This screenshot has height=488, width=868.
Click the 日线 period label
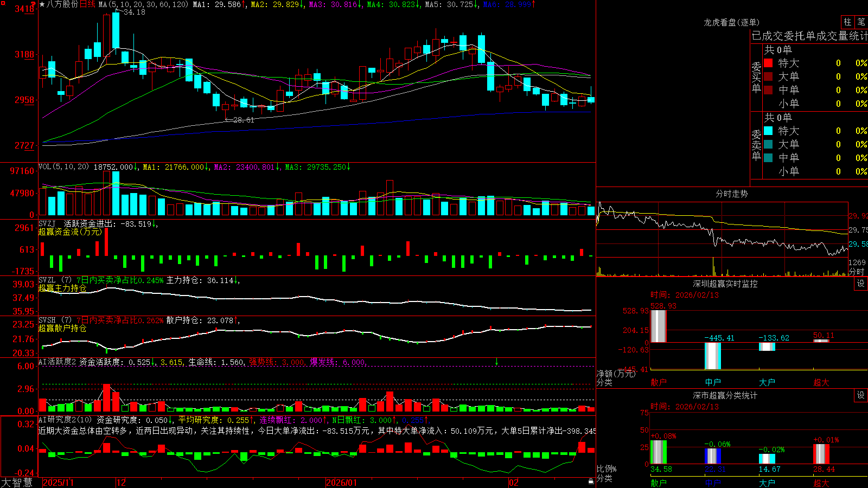pyautogui.click(x=87, y=4)
